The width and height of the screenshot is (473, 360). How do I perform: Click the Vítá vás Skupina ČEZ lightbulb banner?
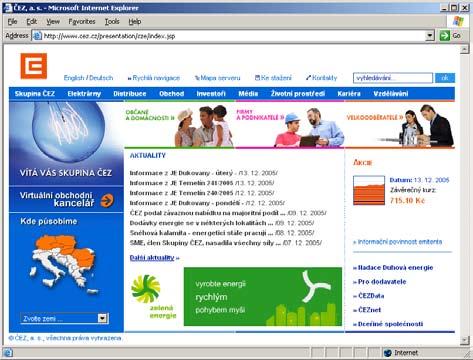66,143
